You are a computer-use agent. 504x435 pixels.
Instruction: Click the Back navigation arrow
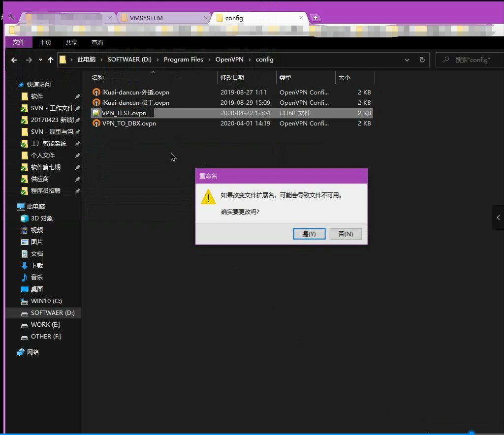14,60
